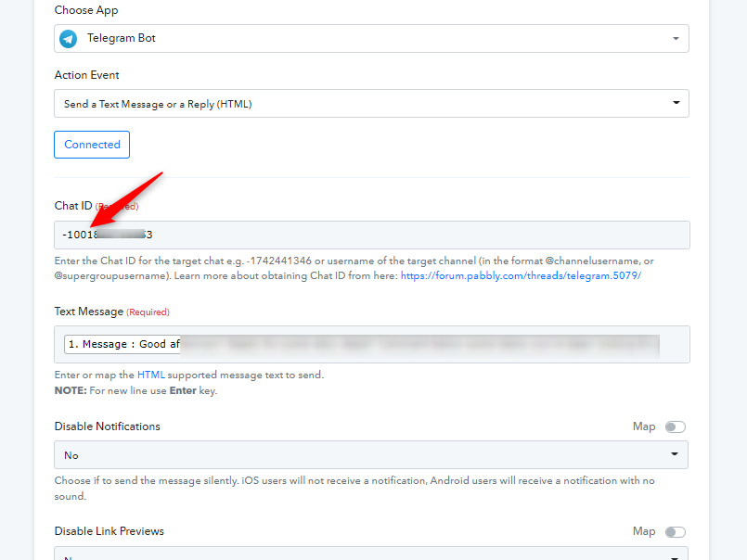
Task: Select the Telegram Bot app field
Action: (x=371, y=39)
